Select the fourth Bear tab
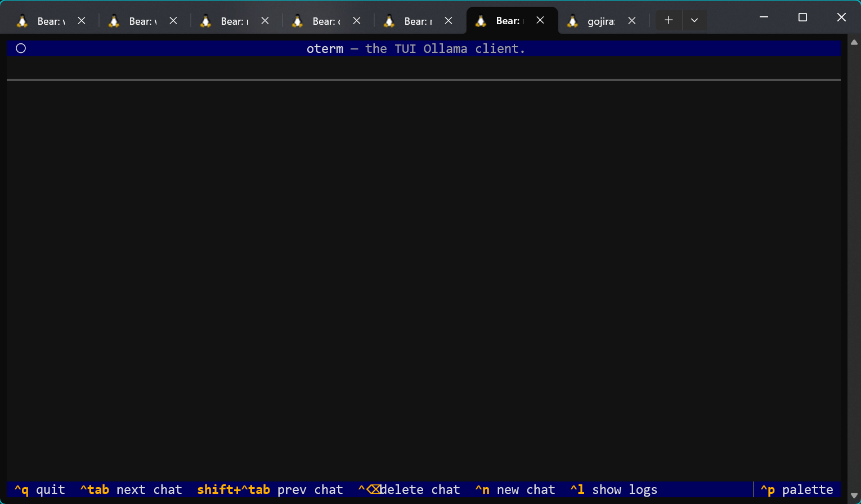 point(326,21)
